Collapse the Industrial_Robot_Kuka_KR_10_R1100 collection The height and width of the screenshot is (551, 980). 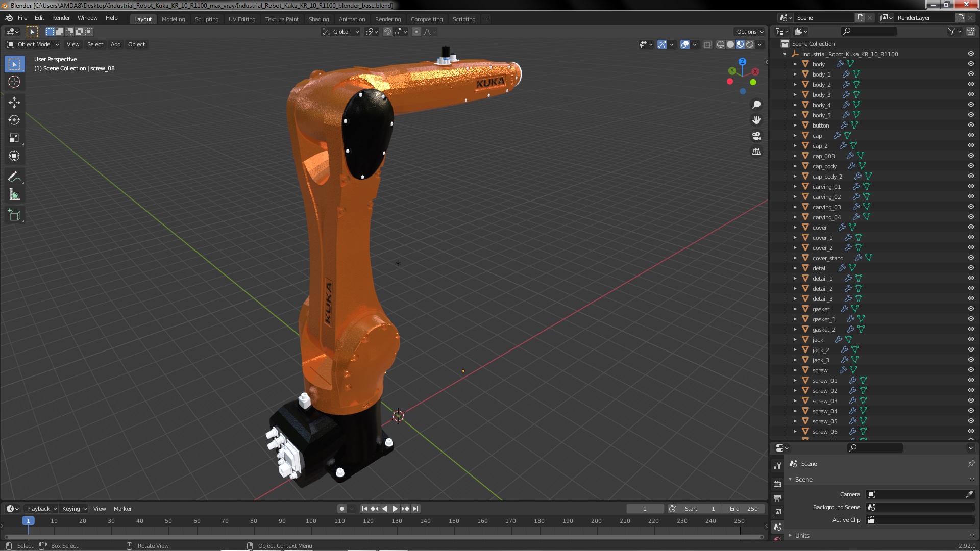785,54
